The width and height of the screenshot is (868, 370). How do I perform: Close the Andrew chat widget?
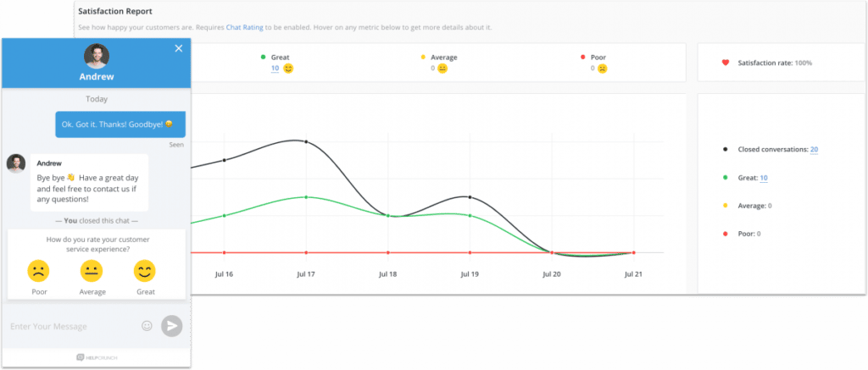[178, 48]
